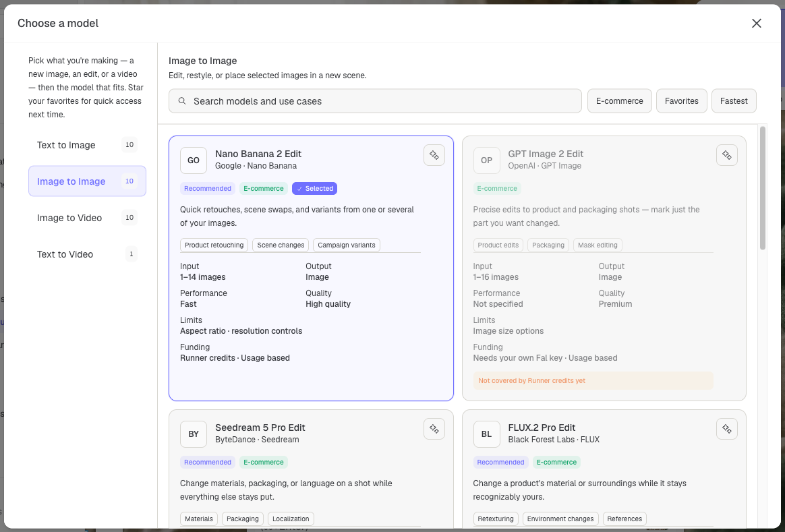Click the Environment changes tag
785x532 pixels.
click(x=560, y=519)
